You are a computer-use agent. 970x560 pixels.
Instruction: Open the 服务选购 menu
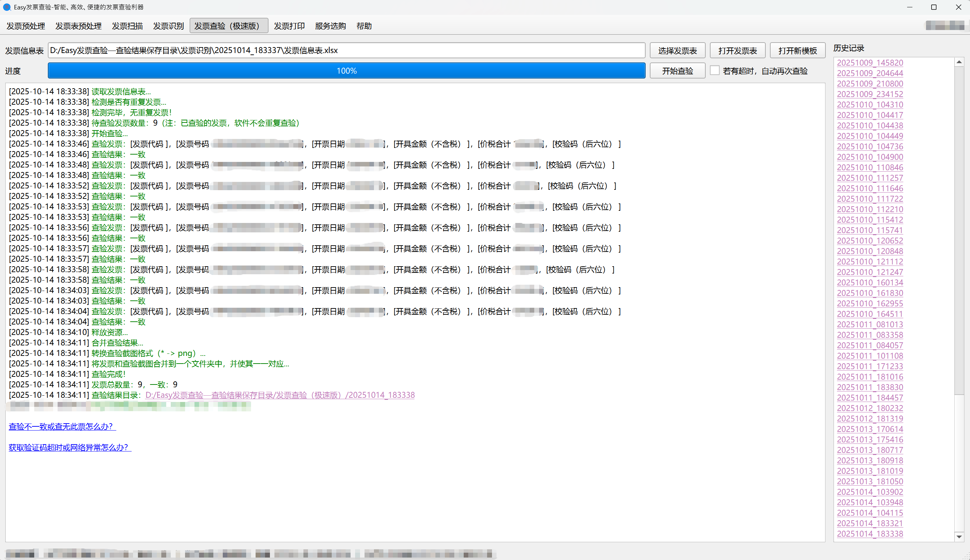[x=330, y=26]
